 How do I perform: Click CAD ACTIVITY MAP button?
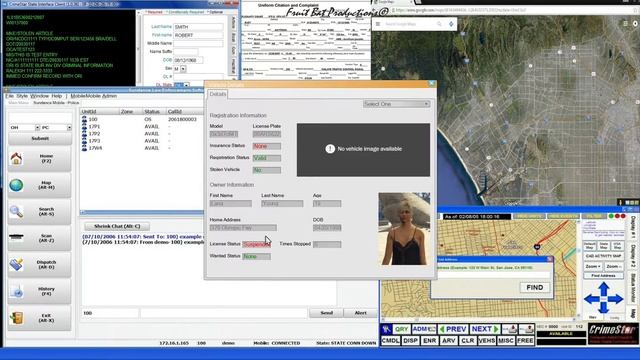(603, 256)
